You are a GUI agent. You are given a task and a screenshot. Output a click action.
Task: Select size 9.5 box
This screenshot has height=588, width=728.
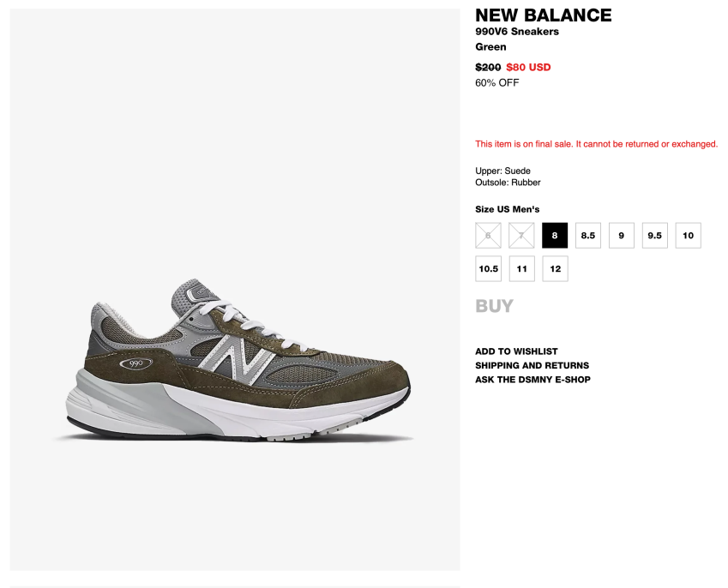655,236
